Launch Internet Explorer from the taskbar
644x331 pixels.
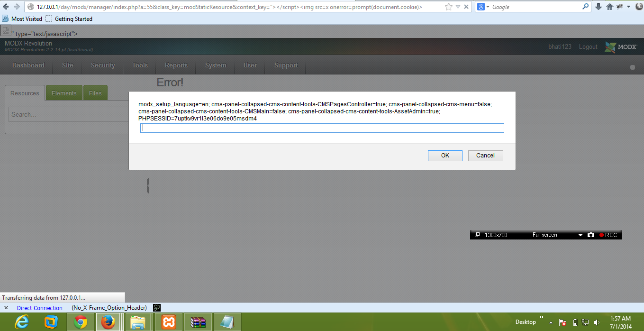(22, 322)
